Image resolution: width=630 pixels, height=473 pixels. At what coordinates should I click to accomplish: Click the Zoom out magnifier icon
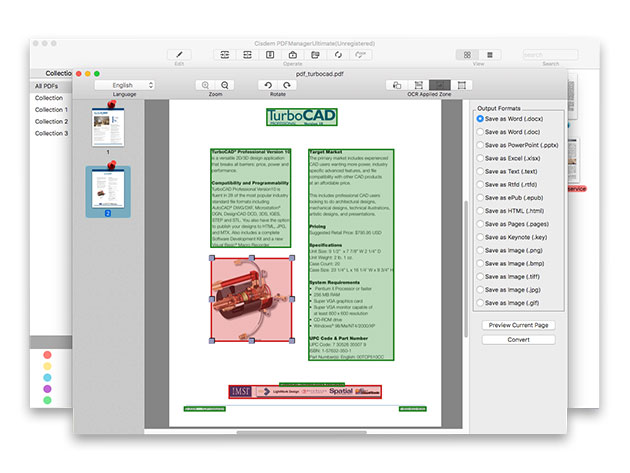[x=225, y=85]
